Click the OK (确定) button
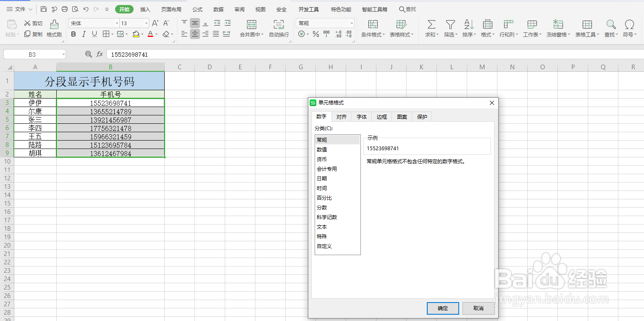The image size is (644, 321). [443, 308]
